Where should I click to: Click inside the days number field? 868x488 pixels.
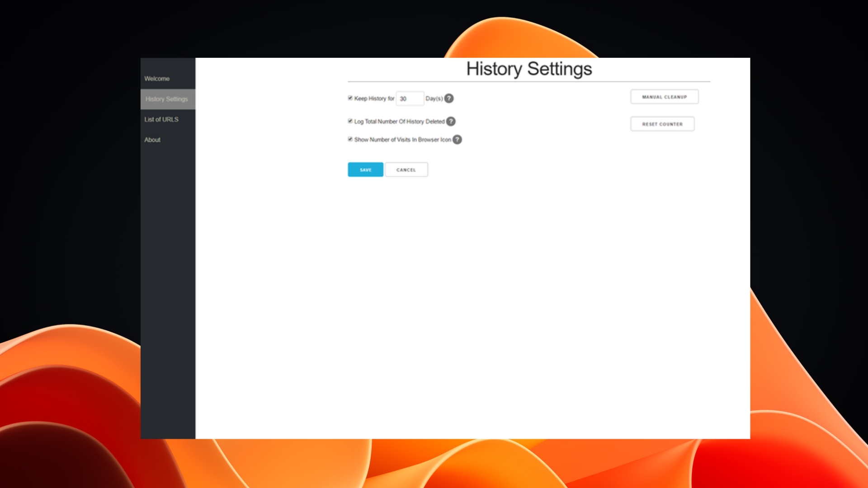(x=409, y=99)
